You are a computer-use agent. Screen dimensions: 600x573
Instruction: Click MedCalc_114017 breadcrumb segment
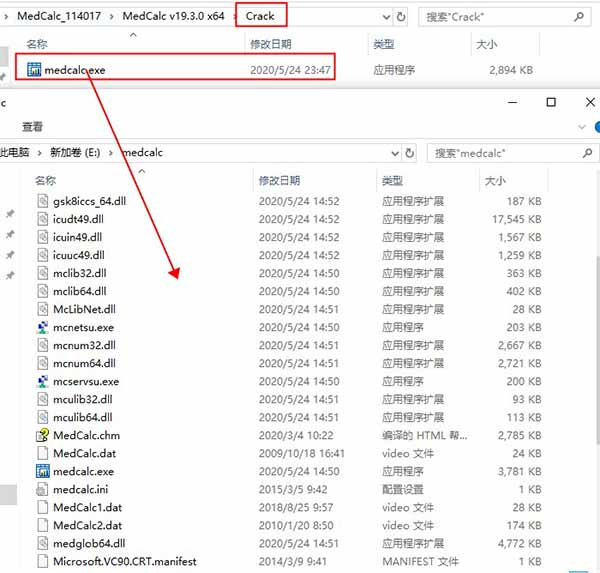pos(59,16)
